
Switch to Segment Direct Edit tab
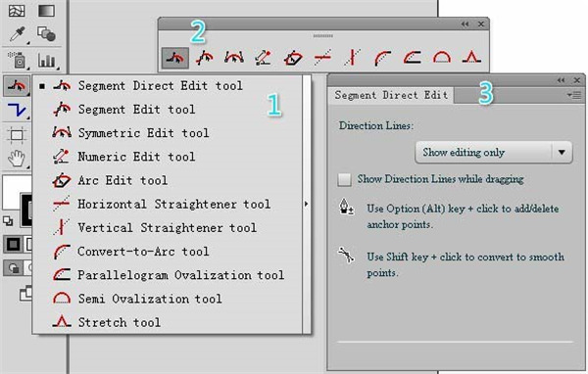(391, 95)
